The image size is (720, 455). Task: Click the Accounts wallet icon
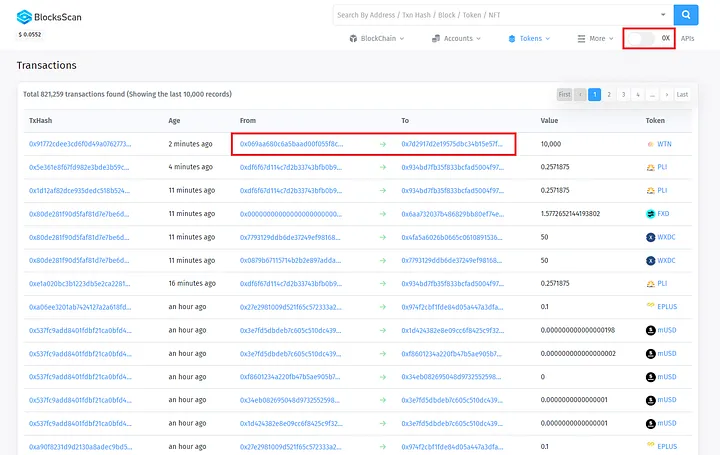tap(436, 39)
